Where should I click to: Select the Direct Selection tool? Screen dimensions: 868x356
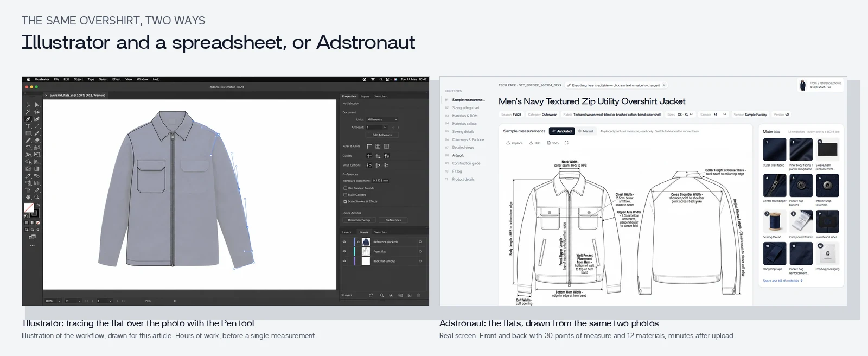coord(37,105)
